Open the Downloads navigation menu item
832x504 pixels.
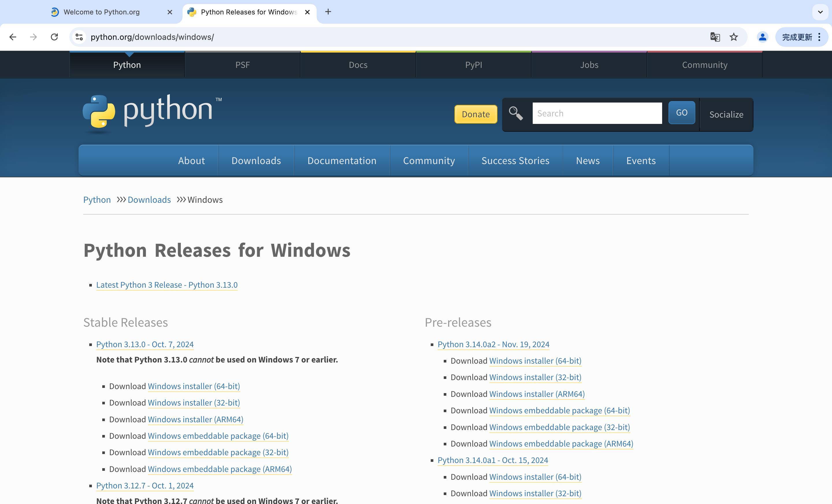(x=256, y=161)
